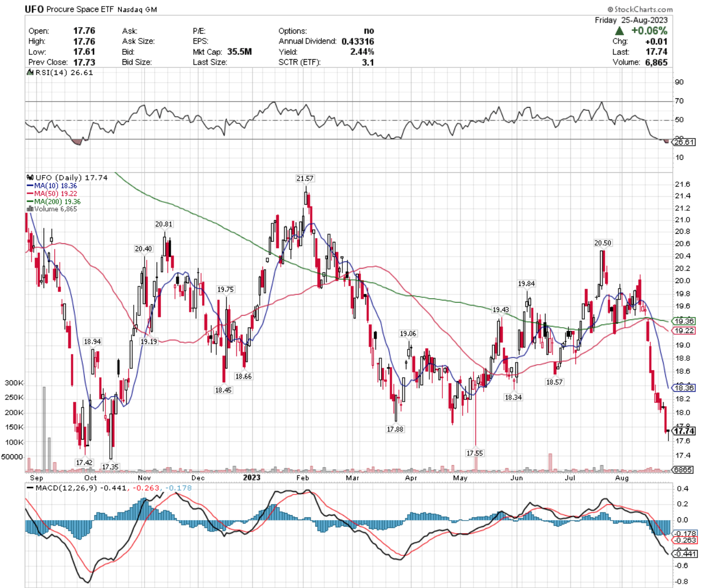Click the 19.36 MA(200) axis tag
The height and width of the screenshot is (588, 713).
pyautogui.click(x=684, y=322)
